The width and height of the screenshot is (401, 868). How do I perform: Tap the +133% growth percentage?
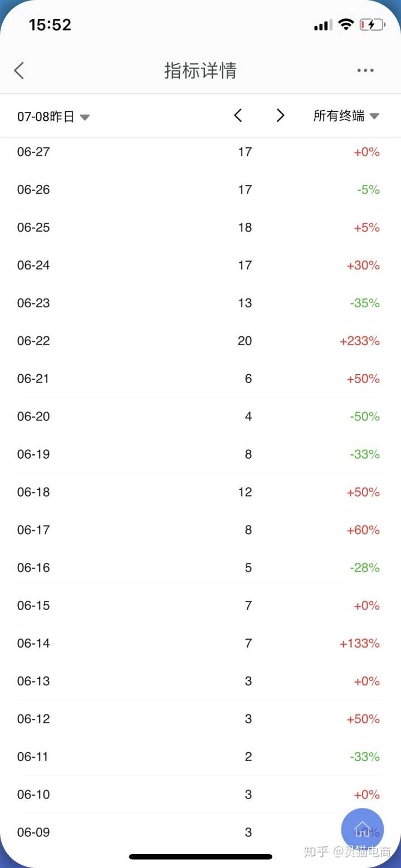coord(360,643)
